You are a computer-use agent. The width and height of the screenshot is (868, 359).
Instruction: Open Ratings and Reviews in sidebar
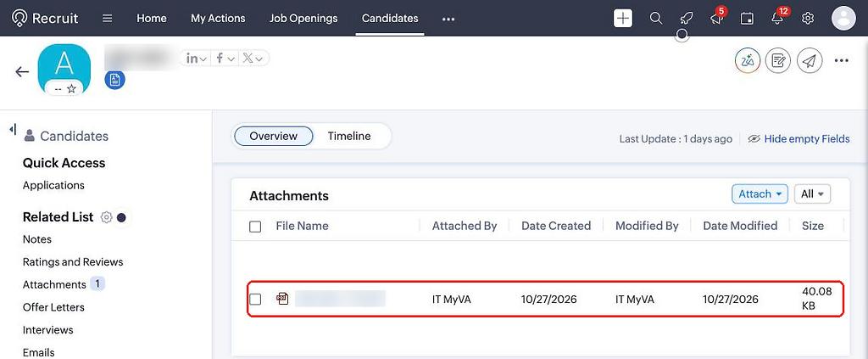73,262
